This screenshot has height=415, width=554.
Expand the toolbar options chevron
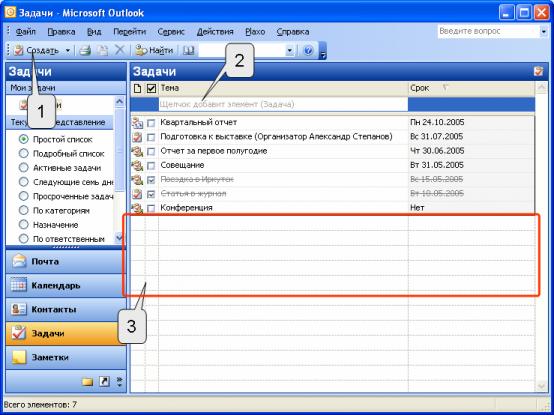click(323, 51)
